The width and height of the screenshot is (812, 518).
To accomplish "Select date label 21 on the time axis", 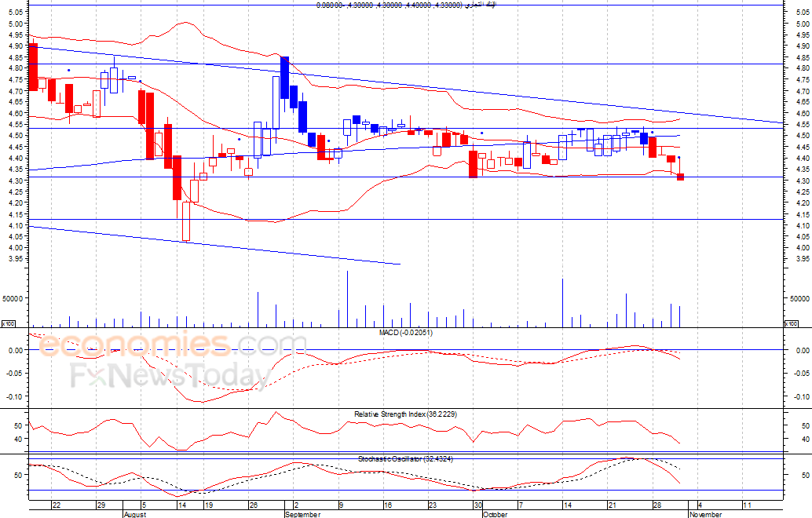I will pyautogui.click(x=612, y=505).
